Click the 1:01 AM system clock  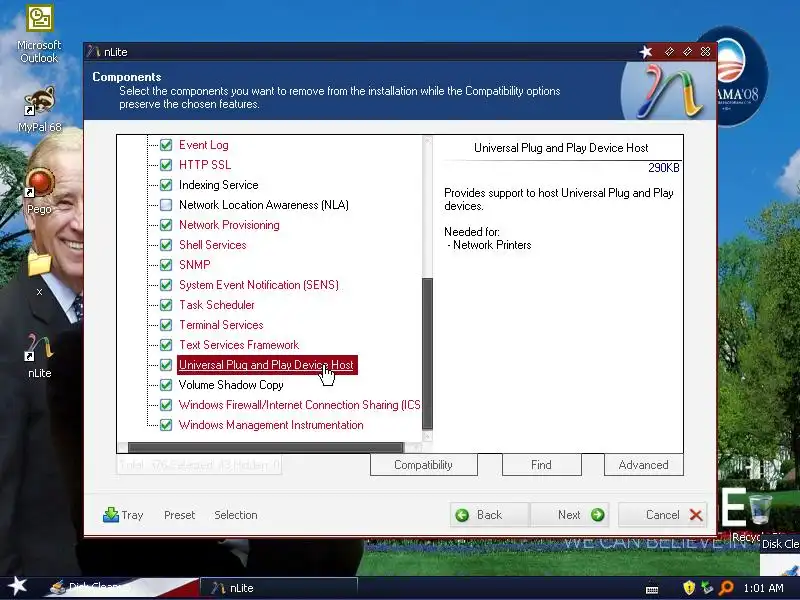click(763, 588)
